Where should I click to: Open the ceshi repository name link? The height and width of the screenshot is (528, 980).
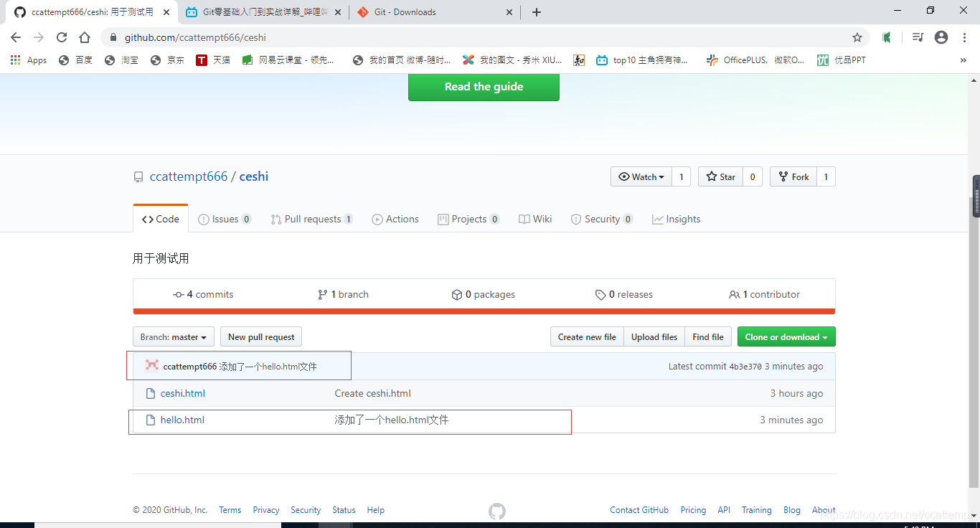point(254,176)
